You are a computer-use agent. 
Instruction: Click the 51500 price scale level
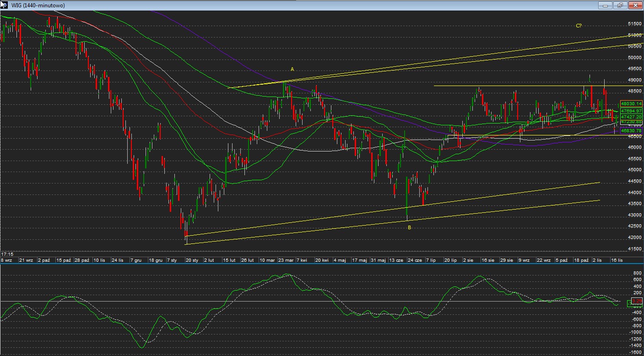[x=634, y=24]
